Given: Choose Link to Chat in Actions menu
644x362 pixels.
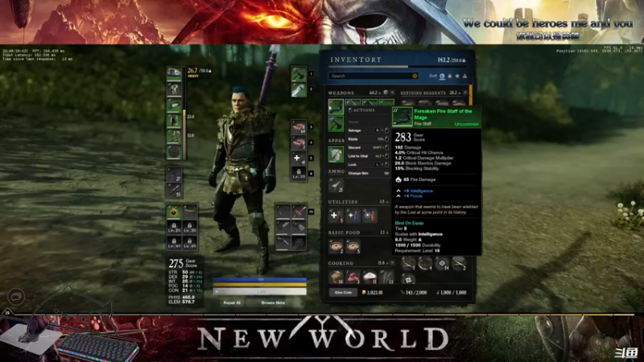Looking at the screenshot, I should (368, 156).
